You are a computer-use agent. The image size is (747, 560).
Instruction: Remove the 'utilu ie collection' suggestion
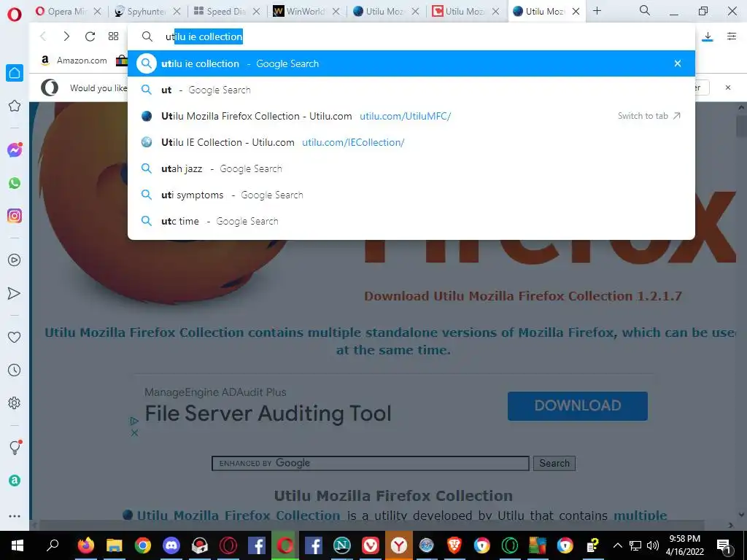tap(678, 63)
